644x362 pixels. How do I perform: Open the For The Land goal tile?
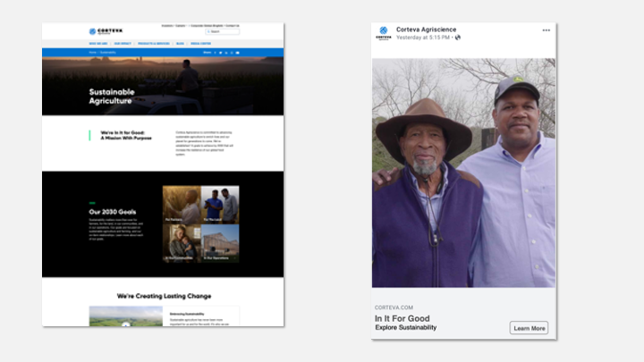point(220,205)
